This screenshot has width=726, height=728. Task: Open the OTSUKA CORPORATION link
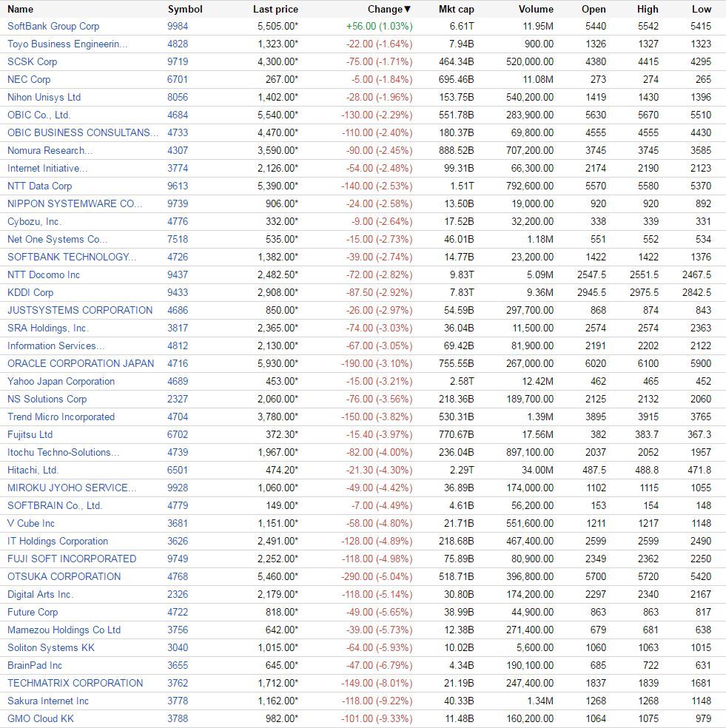[64, 576]
